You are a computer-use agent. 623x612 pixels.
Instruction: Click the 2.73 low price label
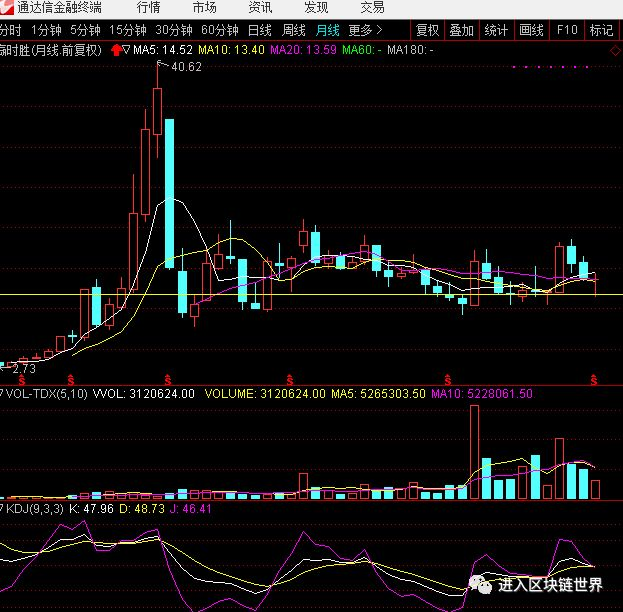pyautogui.click(x=24, y=369)
